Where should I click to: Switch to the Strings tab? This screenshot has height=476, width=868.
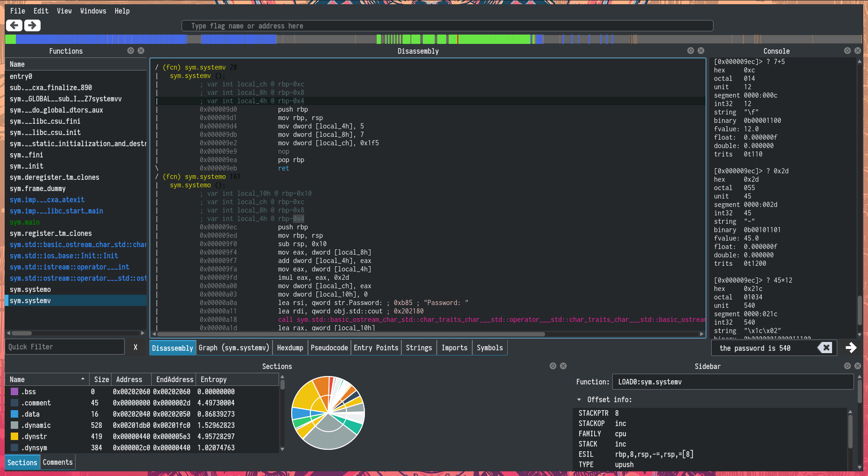(x=419, y=348)
